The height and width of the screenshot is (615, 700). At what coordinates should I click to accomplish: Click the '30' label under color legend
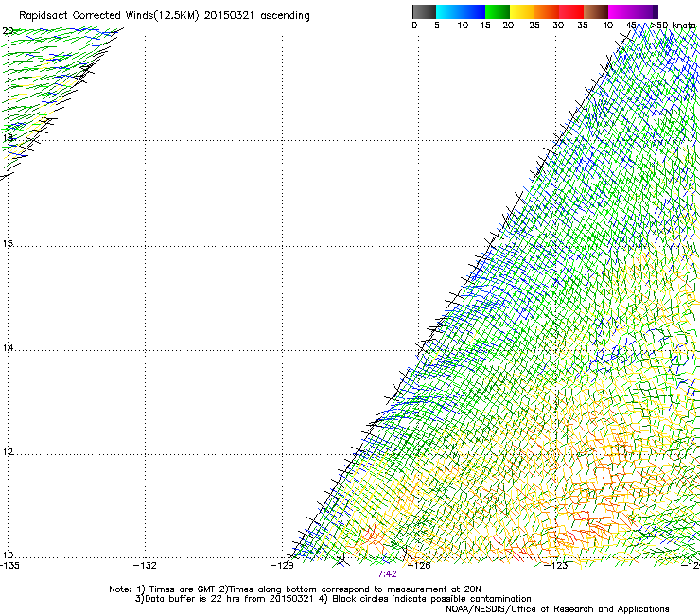pyautogui.click(x=558, y=26)
